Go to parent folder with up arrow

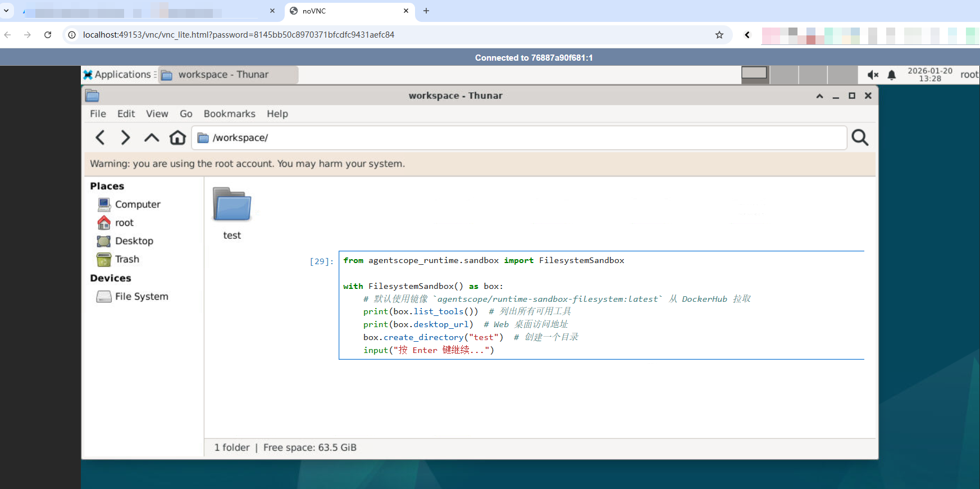point(152,138)
